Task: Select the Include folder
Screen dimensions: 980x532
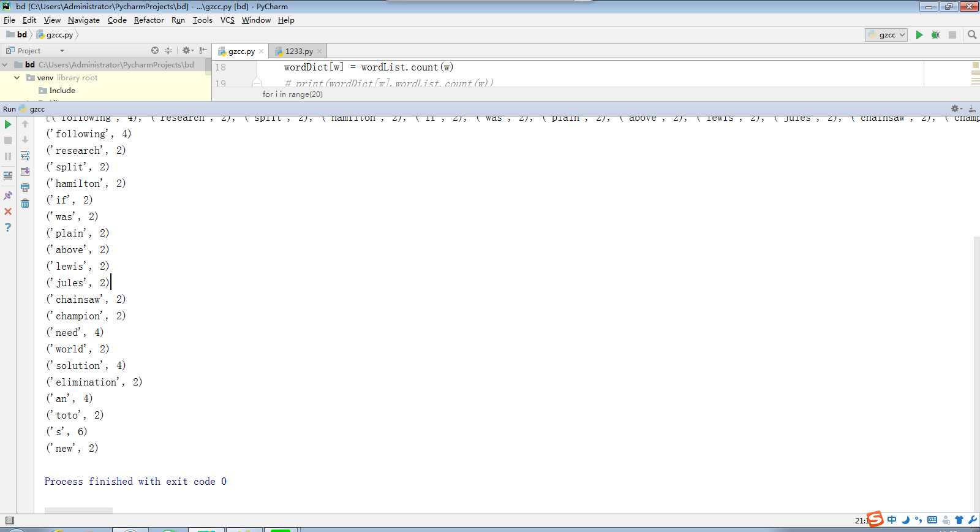Action: tap(62, 91)
